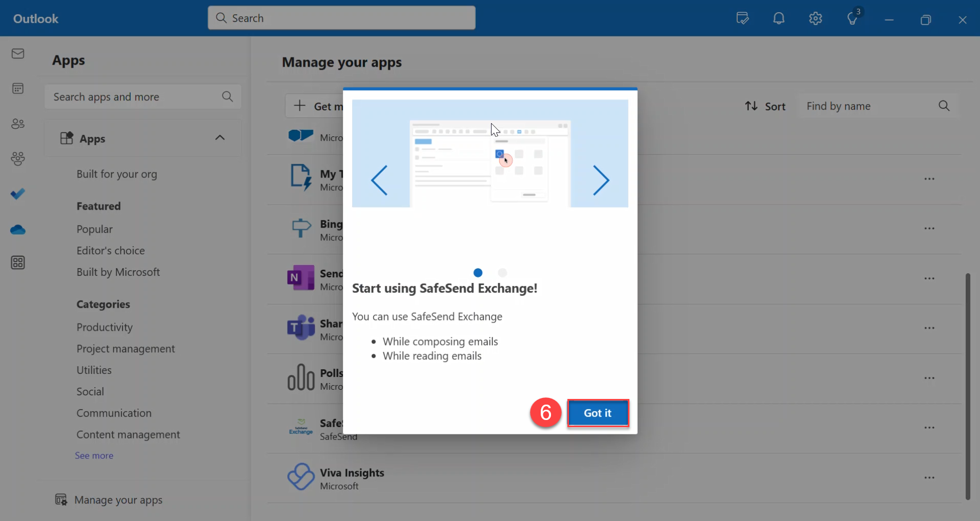The width and height of the screenshot is (980, 521).
Task: Click the Got it button
Action: 598,413
